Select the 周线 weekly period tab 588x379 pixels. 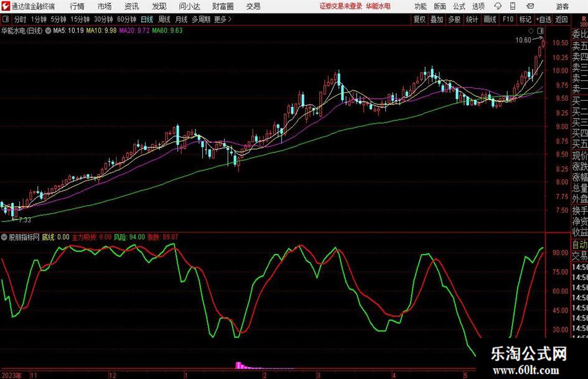[164, 19]
